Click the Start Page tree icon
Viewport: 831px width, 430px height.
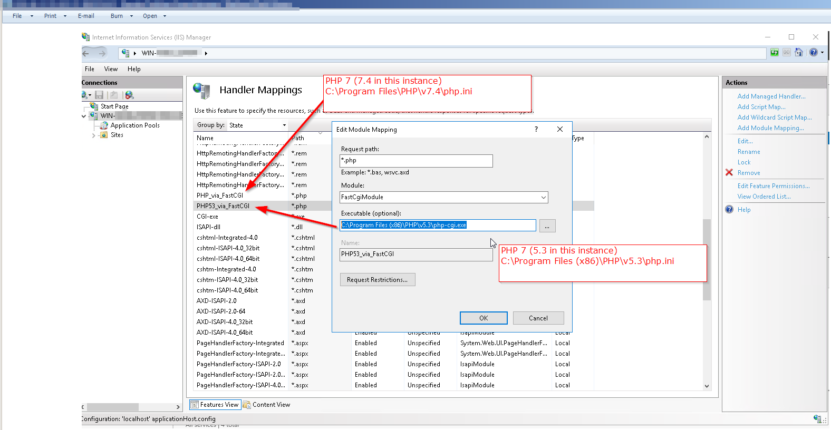pyautogui.click(x=94, y=106)
